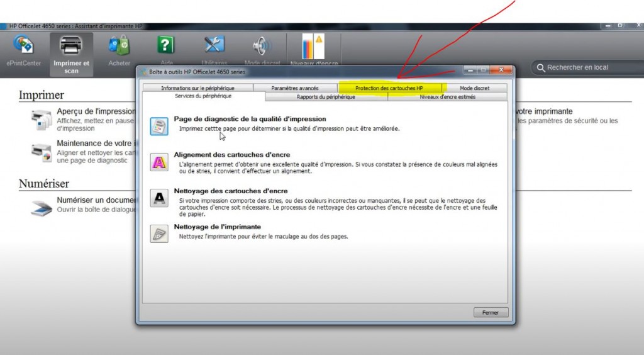Click the Aperçu de l'impression printer icon
The height and width of the screenshot is (355, 644).
42,120
